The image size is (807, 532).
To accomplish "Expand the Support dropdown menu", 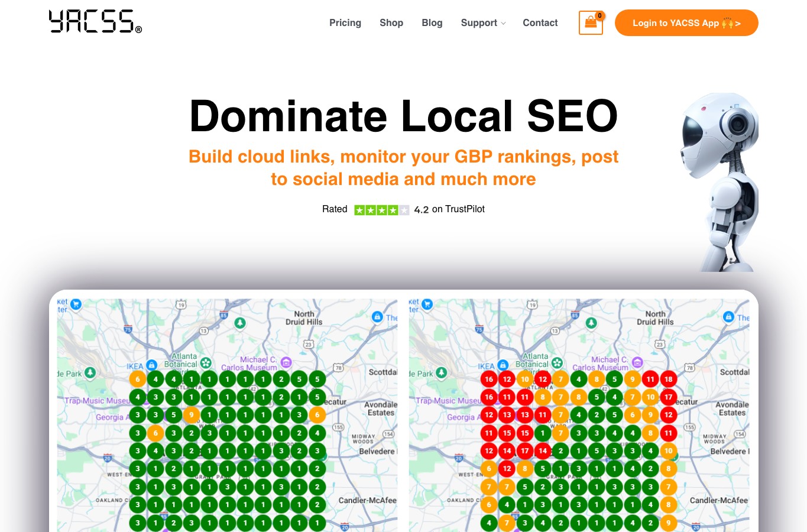I will 483,23.
